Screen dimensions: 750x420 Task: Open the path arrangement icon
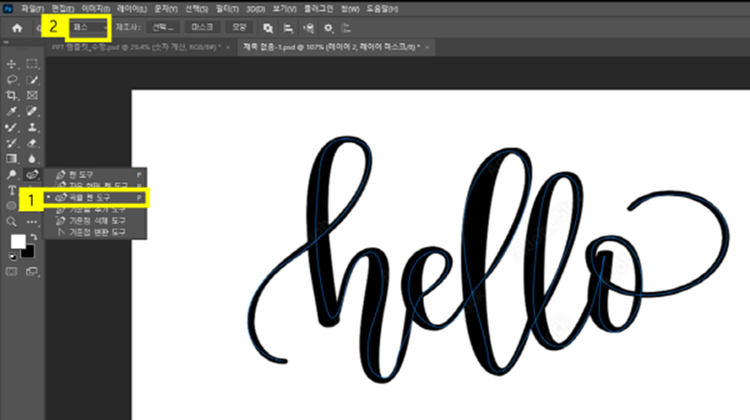click(x=308, y=28)
